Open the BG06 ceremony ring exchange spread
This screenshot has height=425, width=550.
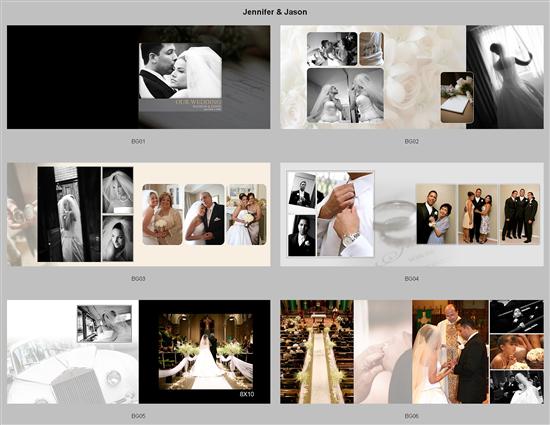(x=412, y=352)
